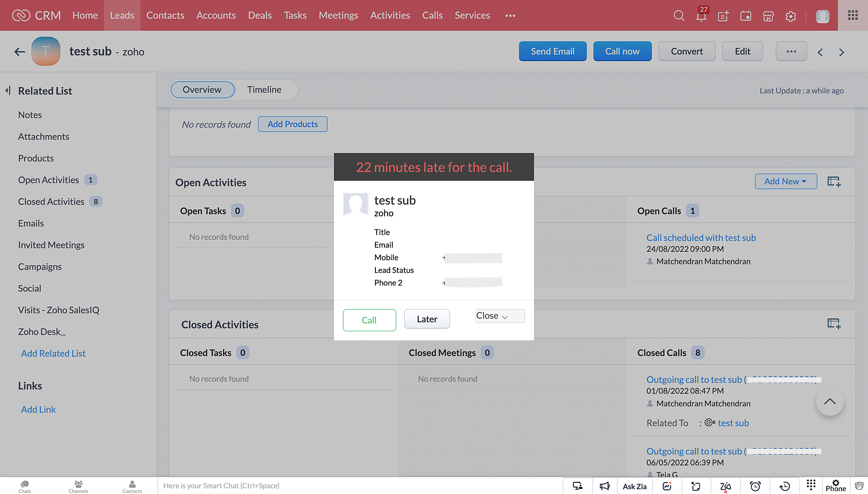Open the apps grid launcher
This screenshot has width=868, height=494.
tap(853, 15)
